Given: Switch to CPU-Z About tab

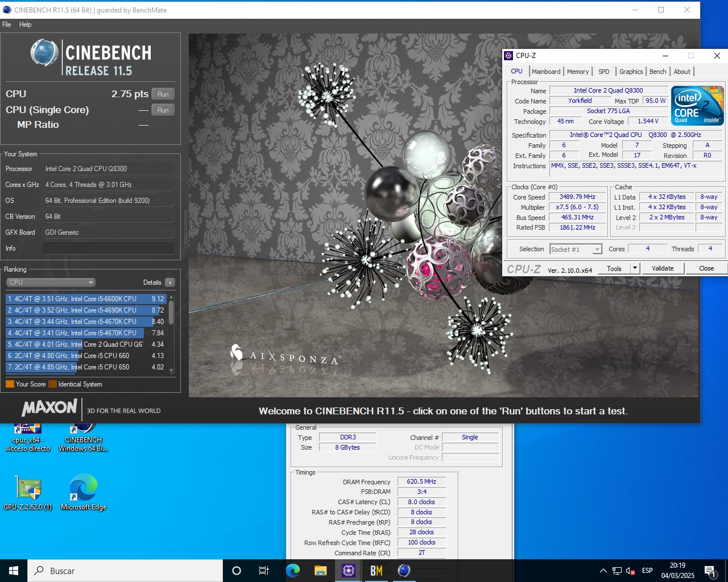Looking at the screenshot, I should pos(682,72).
